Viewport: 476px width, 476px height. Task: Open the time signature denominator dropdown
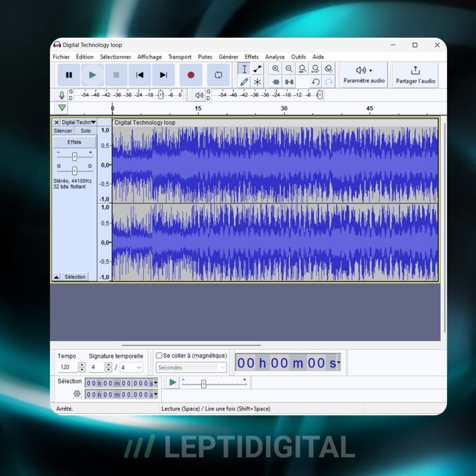tap(131, 367)
